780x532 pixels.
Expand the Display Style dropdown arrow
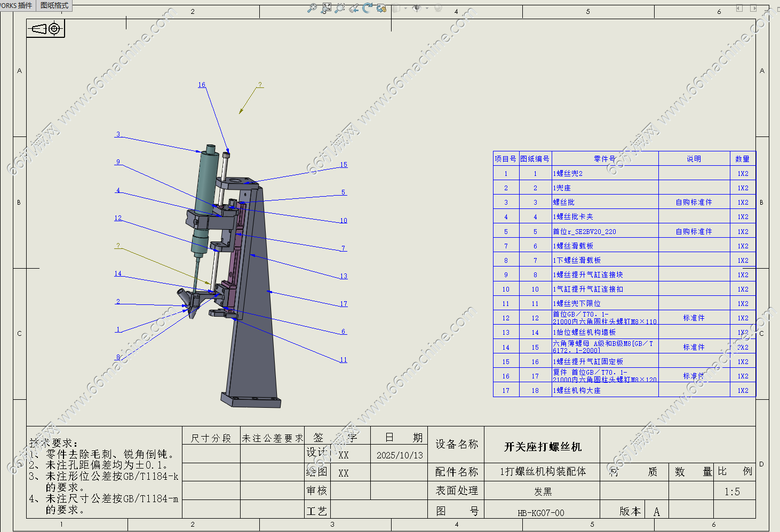coord(405,8)
